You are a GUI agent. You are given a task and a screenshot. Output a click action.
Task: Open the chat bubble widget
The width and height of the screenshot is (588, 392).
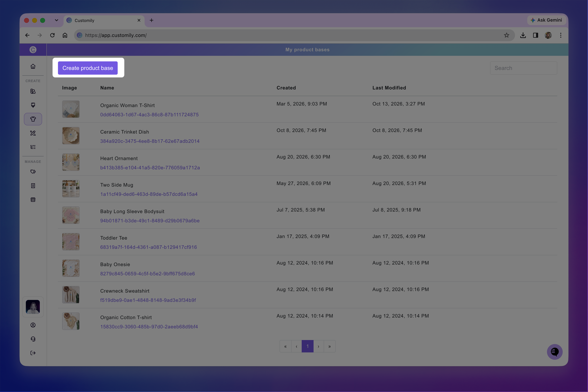(555, 352)
